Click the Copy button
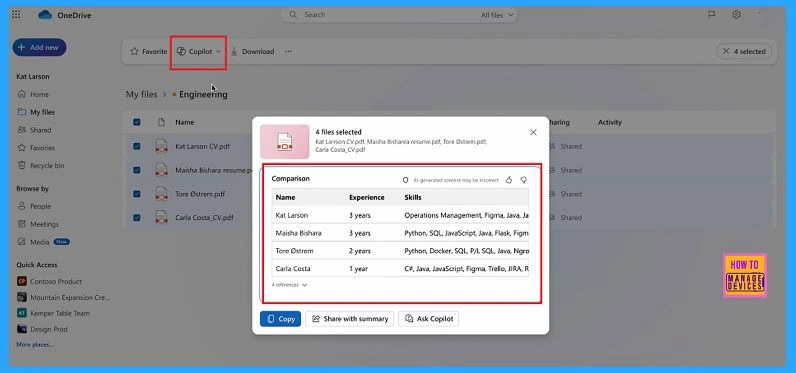Screen dimensions: 796x373 (280, 319)
